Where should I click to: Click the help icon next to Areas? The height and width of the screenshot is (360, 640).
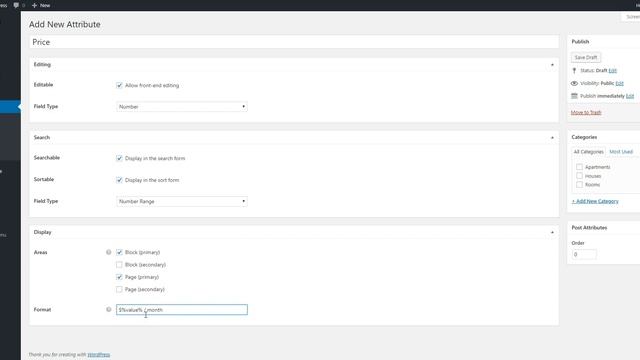109,252
